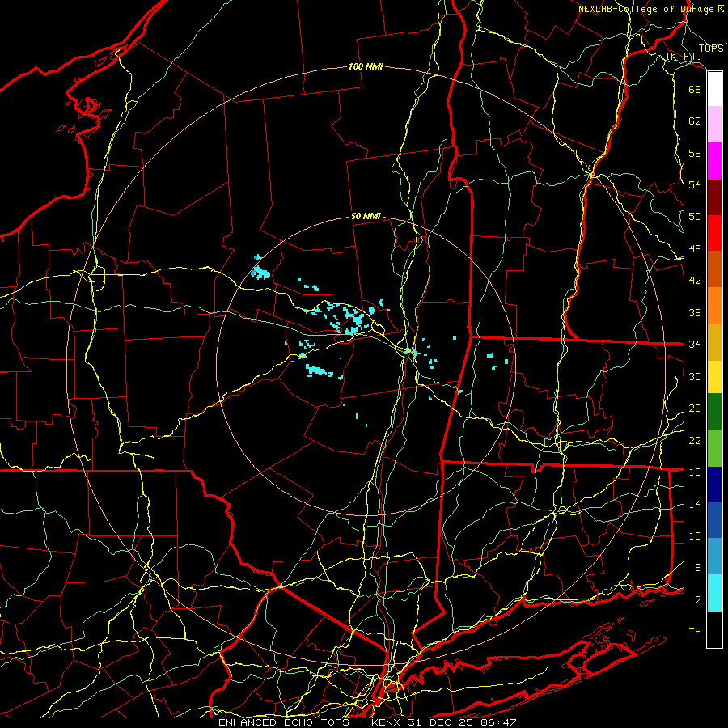This screenshot has width=728, height=728.
Task: Click the 30 legend value
Action: pyautogui.click(x=695, y=376)
